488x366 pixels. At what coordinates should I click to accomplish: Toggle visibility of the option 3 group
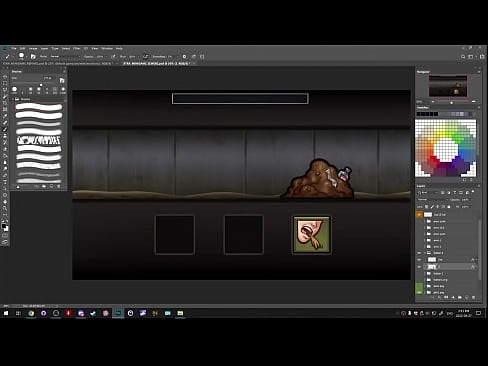tap(419, 253)
